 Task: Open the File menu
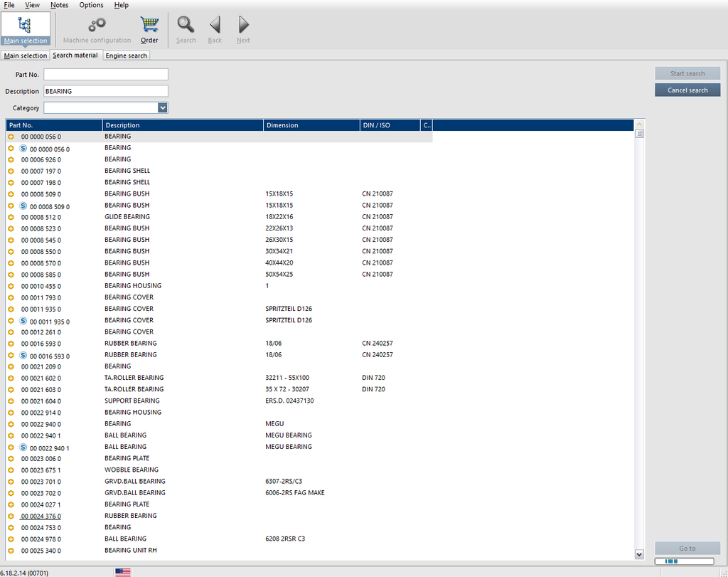9,5
